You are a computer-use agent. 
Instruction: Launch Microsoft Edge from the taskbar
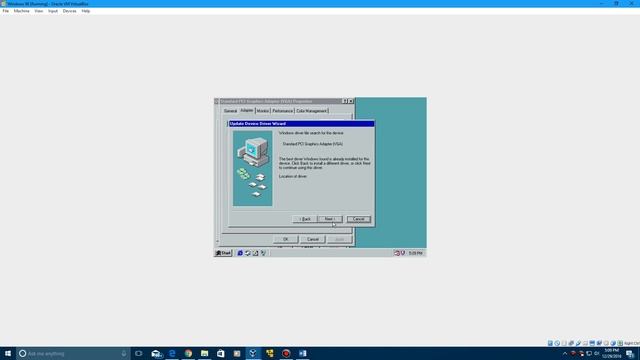point(172,353)
